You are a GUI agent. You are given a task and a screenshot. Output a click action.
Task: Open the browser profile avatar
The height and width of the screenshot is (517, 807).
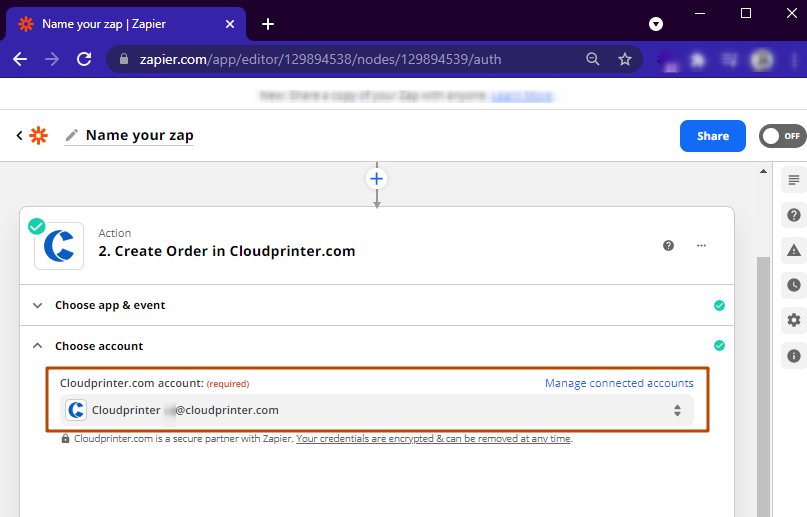click(x=762, y=60)
